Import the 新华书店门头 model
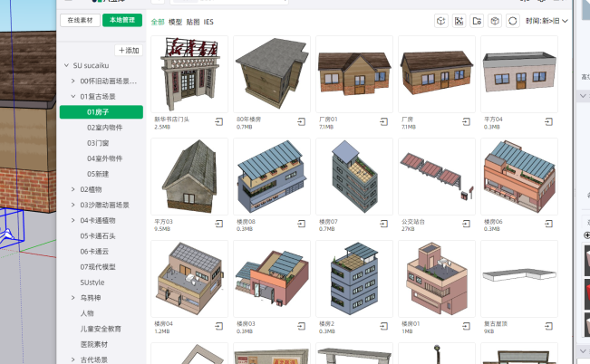590x364 pixels. (x=219, y=122)
